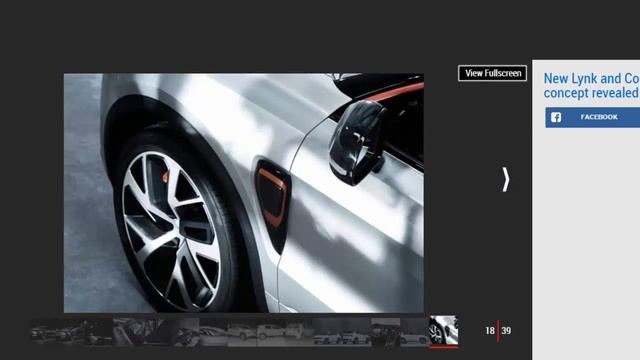Viewport: 640px width, 360px height.
Task: Click the current image number 18
Action: 490,331
